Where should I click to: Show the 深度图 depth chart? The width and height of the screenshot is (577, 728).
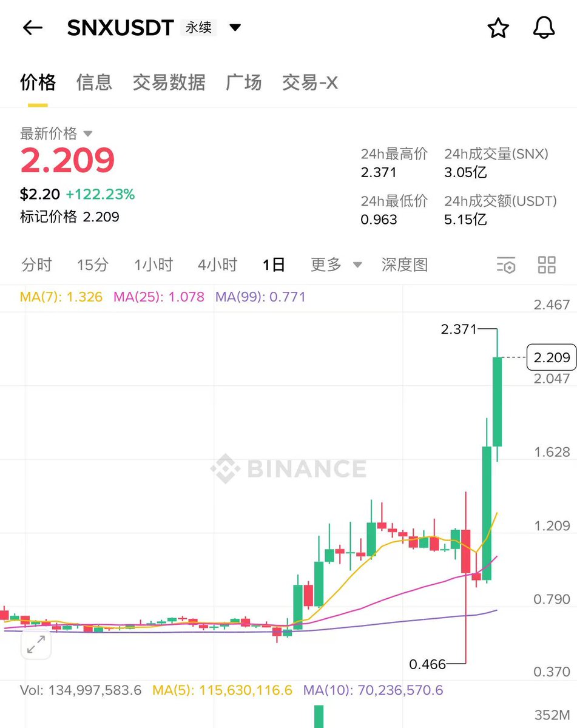405,265
